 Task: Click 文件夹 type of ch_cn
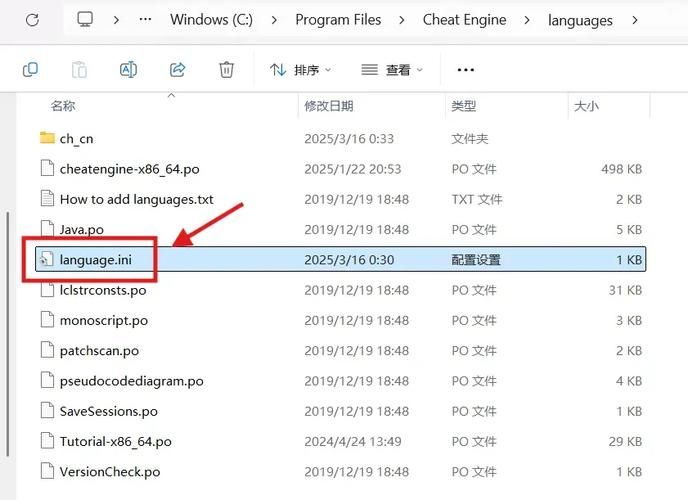click(x=470, y=139)
